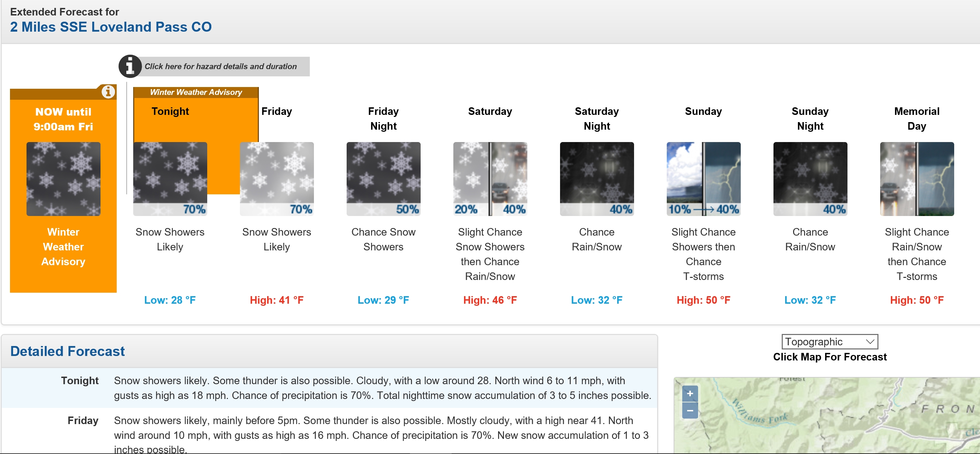Click the Sunday Night rain/snow thumbnail
The width and height of the screenshot is (980, 454).
click(x=810, y=179)
